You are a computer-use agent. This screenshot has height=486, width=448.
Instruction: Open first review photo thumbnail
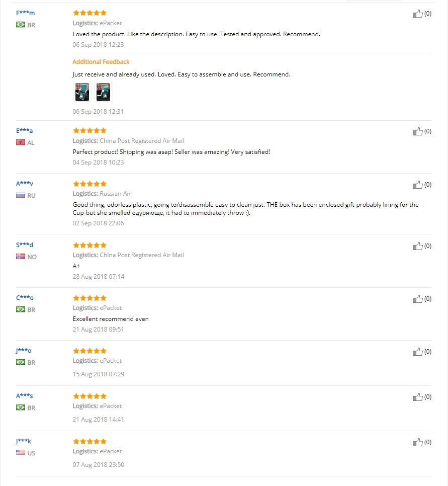pyautogui.click(x=82, y=92)
